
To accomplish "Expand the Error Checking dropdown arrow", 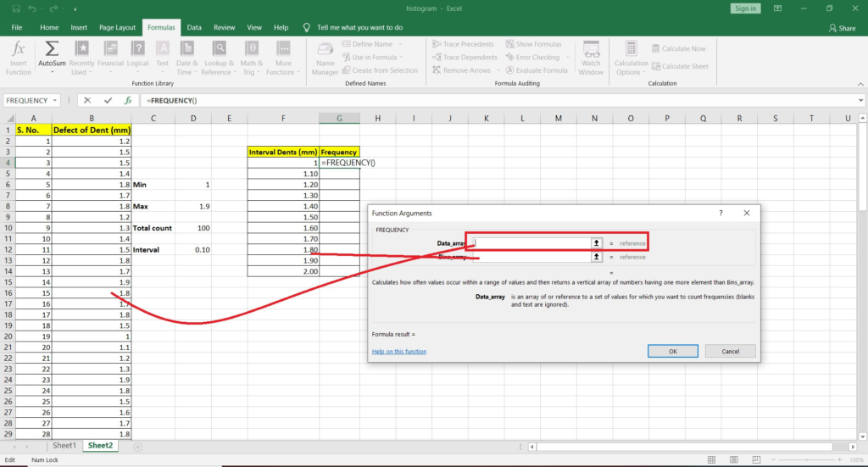I will coord(567,57).
